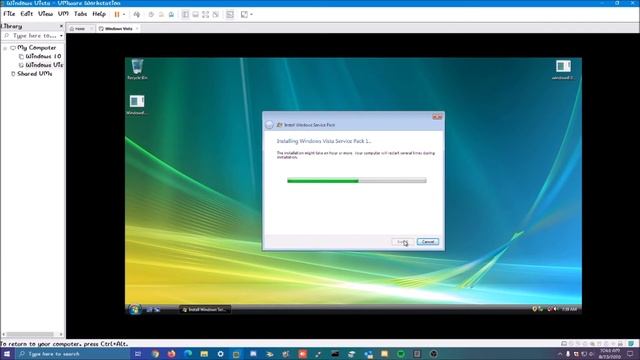
Task: Click the Vista tray clock
Action: pos(569,309)
